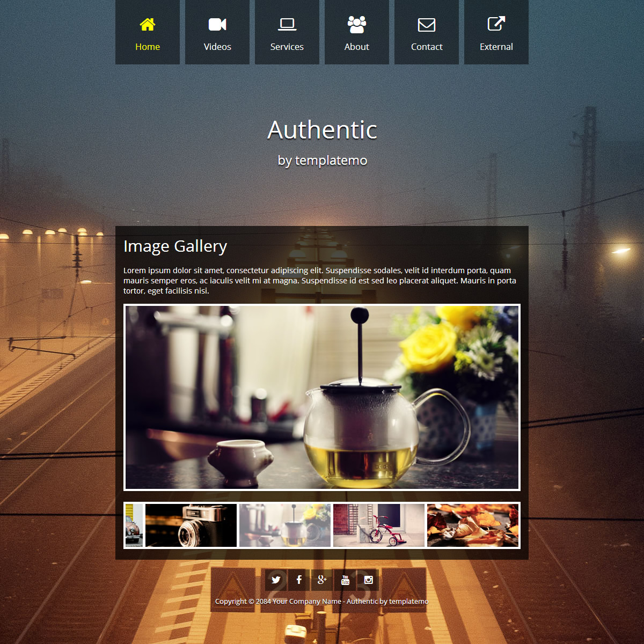Open the Instagram social icon
Screen dimensions: 644x644
point(368,580)
